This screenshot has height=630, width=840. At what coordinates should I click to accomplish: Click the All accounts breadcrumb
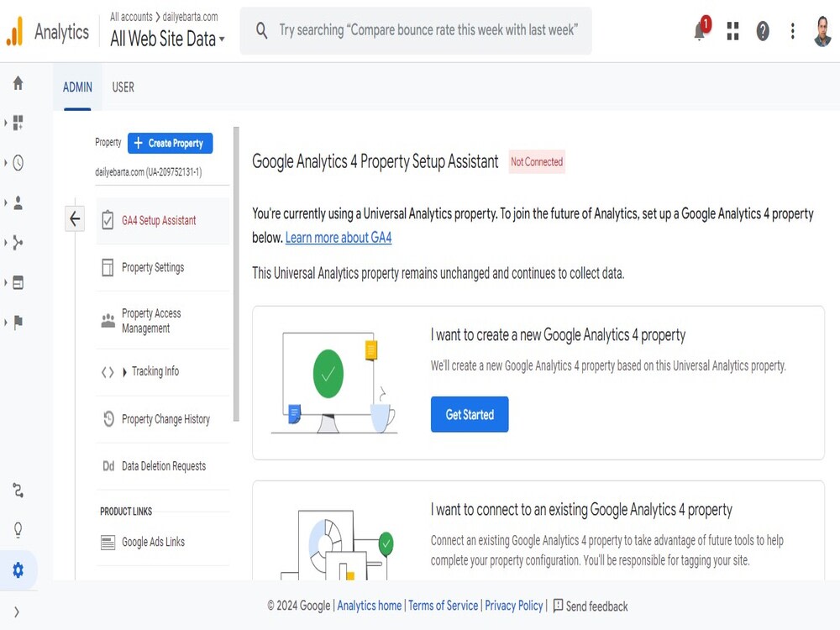click(x=131, y=17)
